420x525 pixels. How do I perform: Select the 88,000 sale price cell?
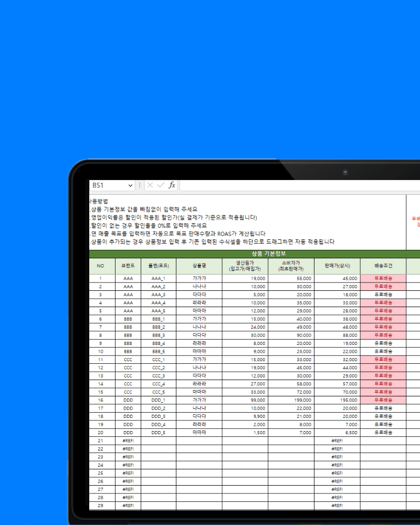[337, 335]
